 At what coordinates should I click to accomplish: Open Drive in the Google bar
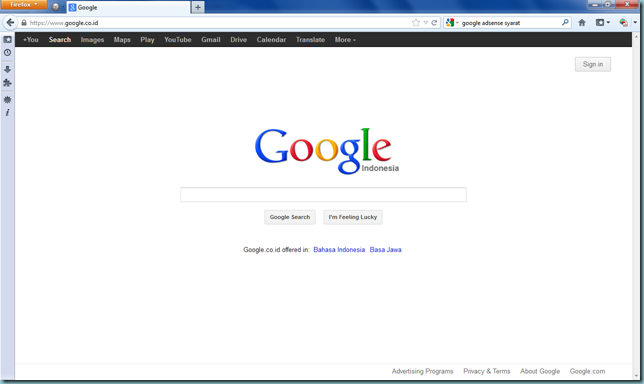(x=238, y=40)
